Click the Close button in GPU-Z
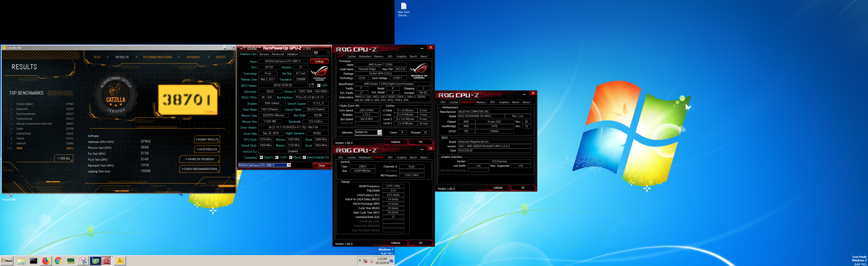The width and height of the screenshot is (868, 266). tap(322, 165)
